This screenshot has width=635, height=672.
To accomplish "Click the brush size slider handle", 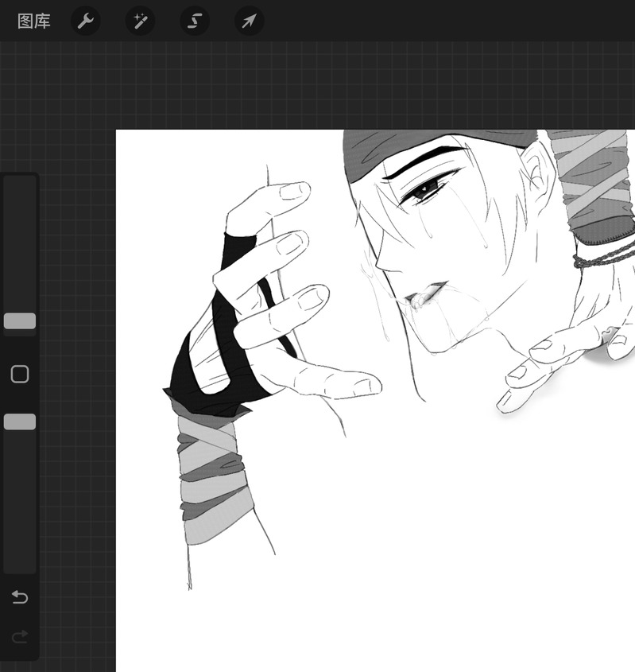I will coord(20,321).
